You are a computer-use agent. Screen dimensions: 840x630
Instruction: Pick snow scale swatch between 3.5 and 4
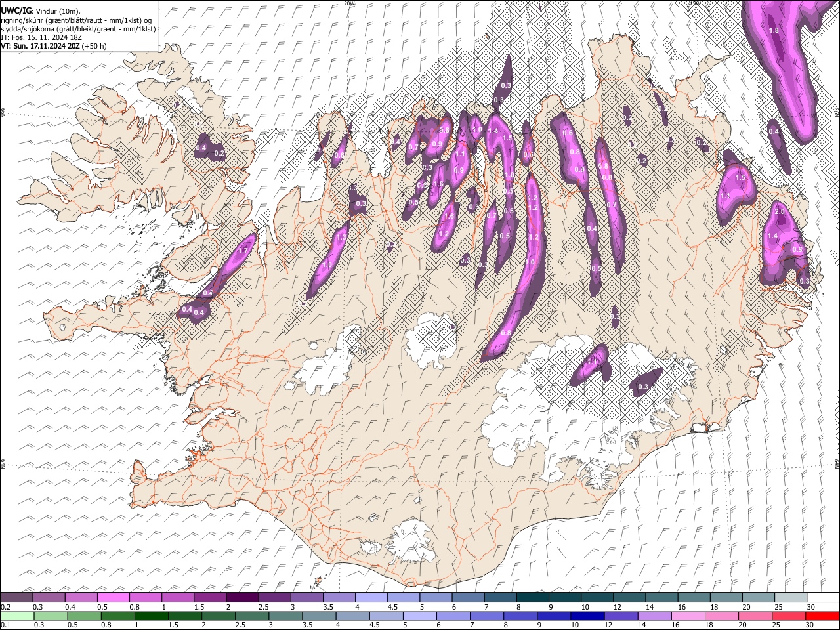[339, 597]
